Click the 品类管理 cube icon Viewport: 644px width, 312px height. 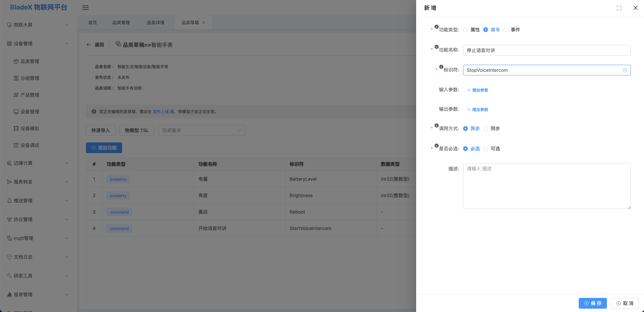pyautogui.click(x=16, y=62)
